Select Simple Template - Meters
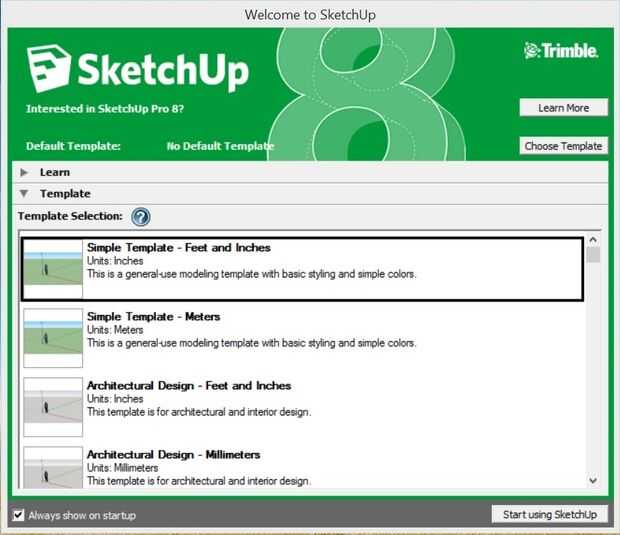This screenshot has width=620, height=535. click(x=302, y=338)
